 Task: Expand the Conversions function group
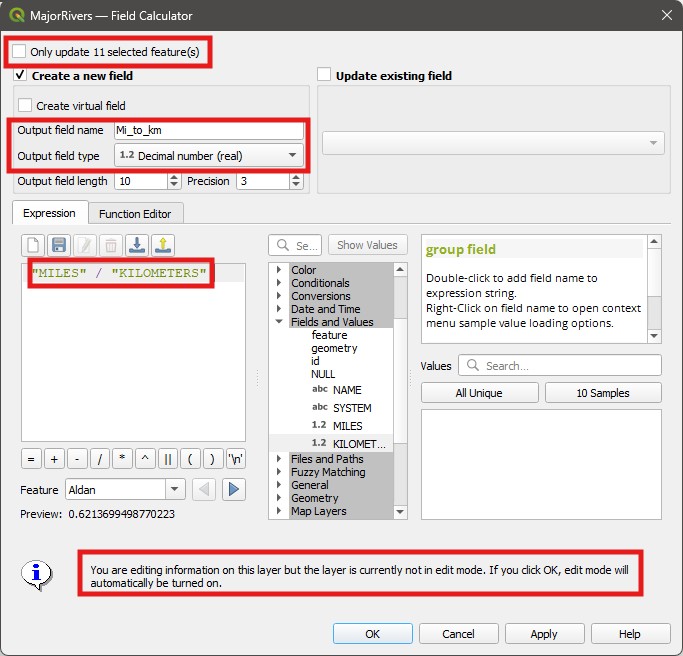click(x=279, y=296)
